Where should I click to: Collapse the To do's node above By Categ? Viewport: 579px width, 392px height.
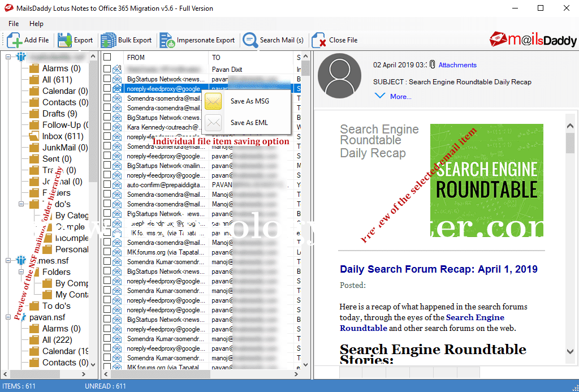pos(21,204)
